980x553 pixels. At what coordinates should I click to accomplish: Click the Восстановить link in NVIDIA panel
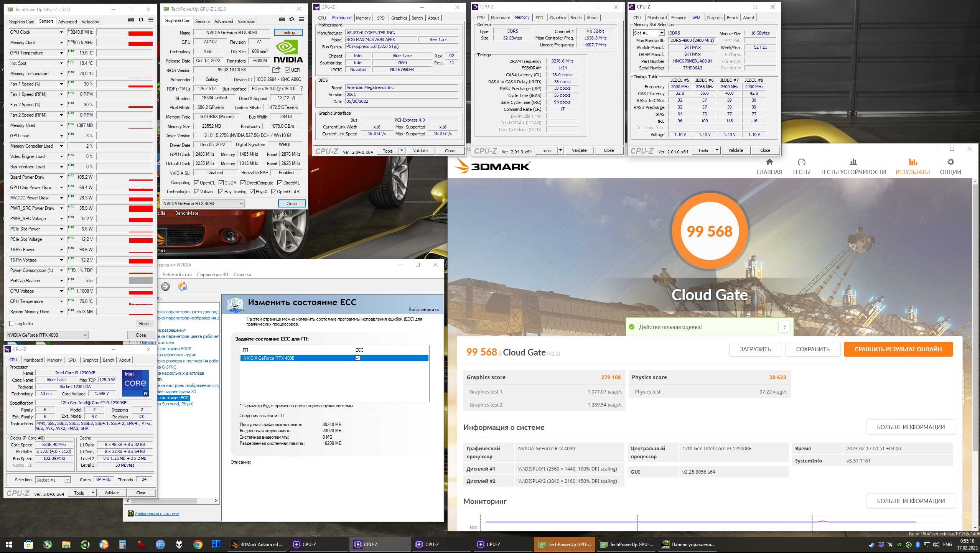(x=423, y=309)
